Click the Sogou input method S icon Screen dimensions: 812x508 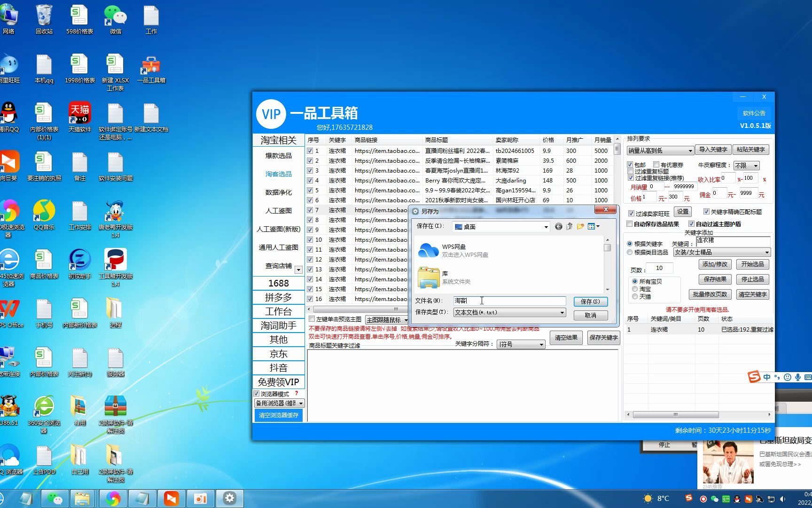click(x=754, y=377)
